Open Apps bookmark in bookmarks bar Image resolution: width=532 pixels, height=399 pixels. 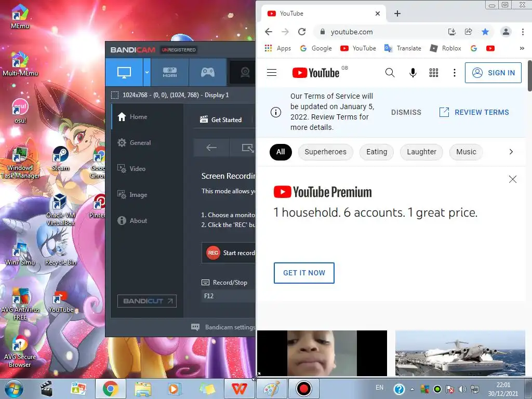pyautogui.click(x=278, y=48)
